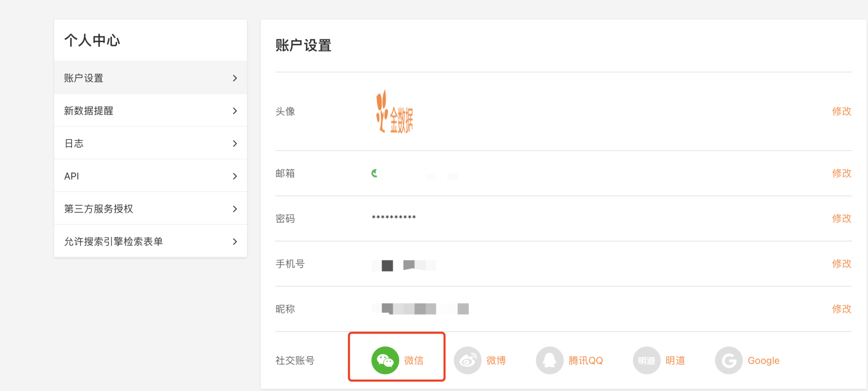Open the 允许搜索引擎检索表单 menu item
The width and height of the screenshot is (868, 391).
coord(151,241)
